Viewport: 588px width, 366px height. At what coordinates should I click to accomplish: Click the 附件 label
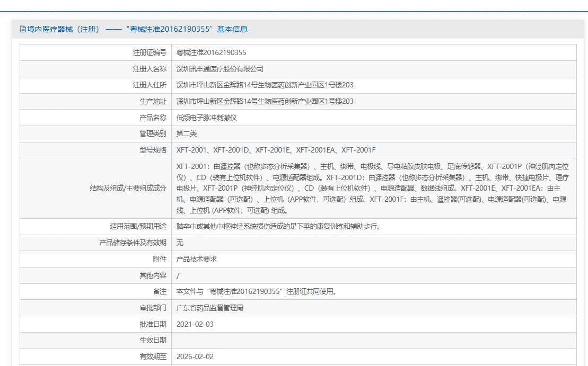click(x=160, y=259)
